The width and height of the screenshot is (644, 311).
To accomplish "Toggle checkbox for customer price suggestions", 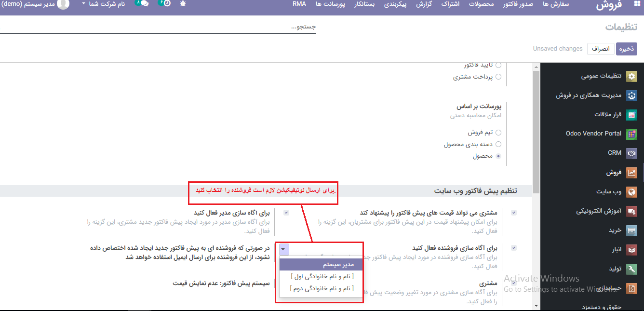I will (514, 213).
